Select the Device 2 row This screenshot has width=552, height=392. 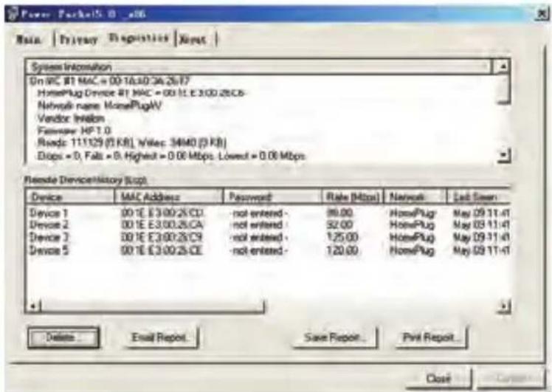[269, 224]
